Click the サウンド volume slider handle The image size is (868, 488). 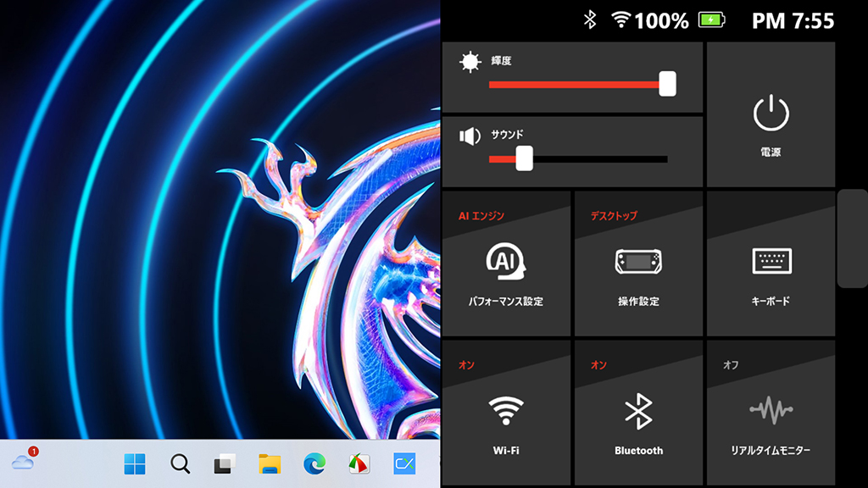(x=524, y=158)
